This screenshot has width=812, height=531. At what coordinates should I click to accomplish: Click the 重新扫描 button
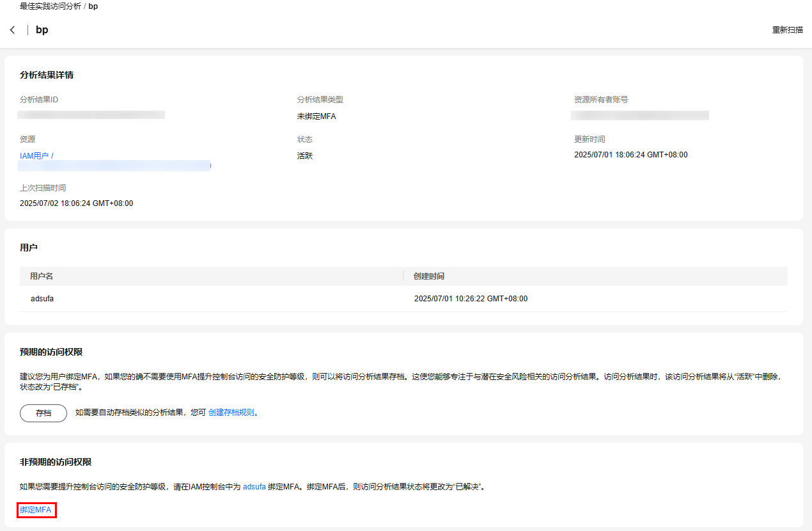787,30
